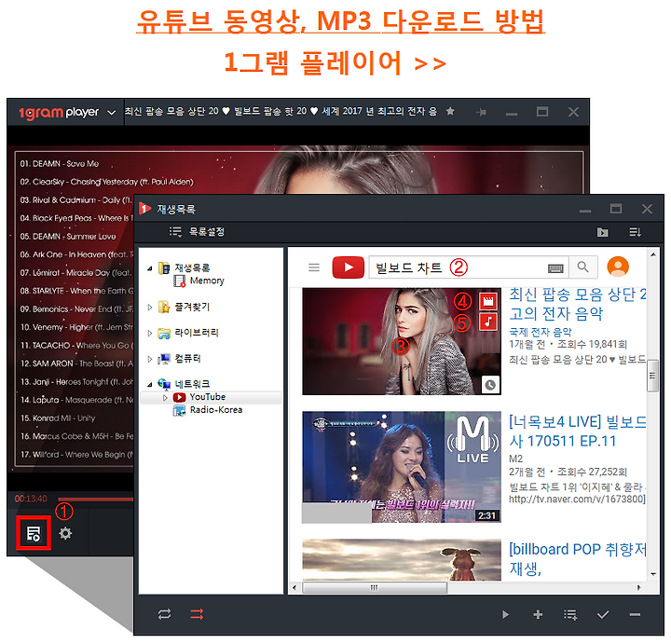Click the vertical scrollbar thumb of YouTube pane
Viewport: 671px width, 644px height.
click(652, 376)
